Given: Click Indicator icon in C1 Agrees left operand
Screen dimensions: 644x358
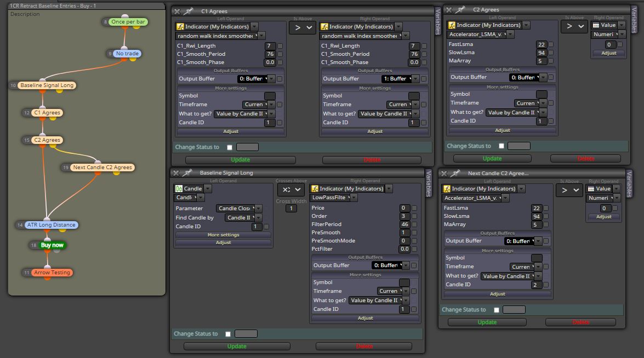Looking at the screenshot, I should tap(180, 27).
